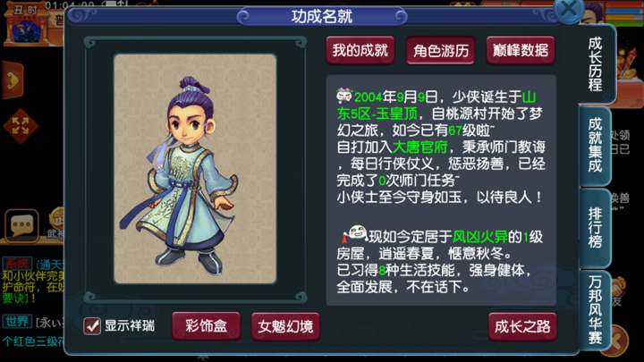Open 角色游历 section
Screen dimensions: 644x362
(x=440, y=50)
